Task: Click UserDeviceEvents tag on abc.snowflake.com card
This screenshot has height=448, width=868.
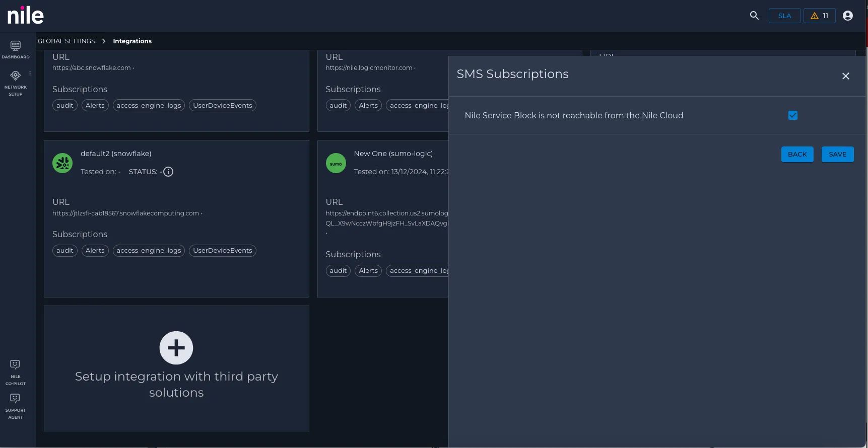Action: click(x=223, y=106)
